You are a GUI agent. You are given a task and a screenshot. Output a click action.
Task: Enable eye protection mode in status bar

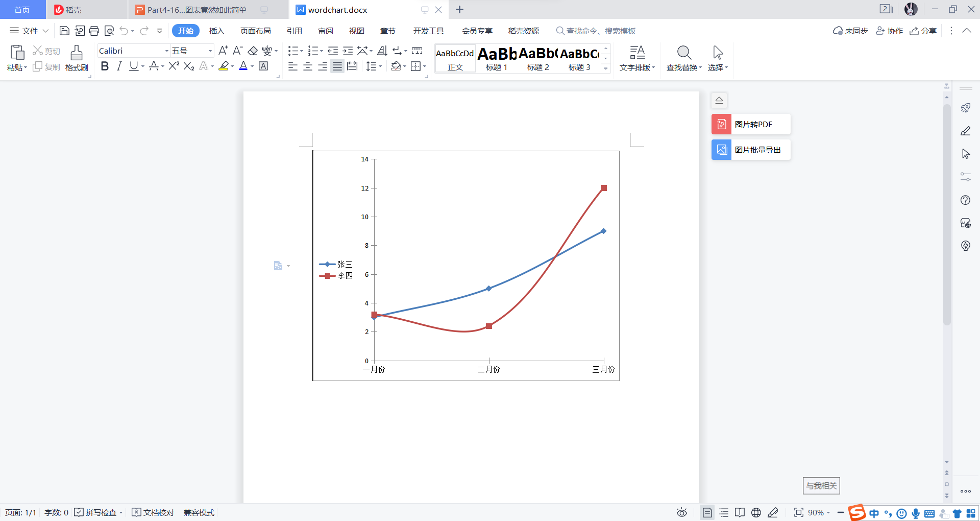coord(682,512)
